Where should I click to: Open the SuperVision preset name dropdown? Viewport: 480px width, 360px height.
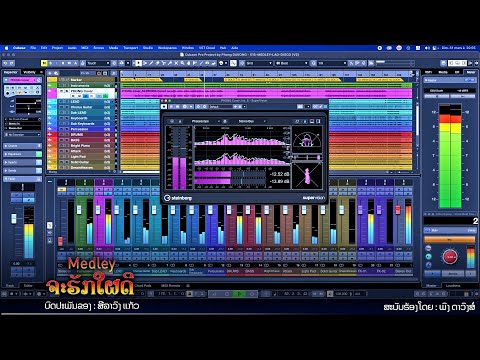tap(221, 107)
